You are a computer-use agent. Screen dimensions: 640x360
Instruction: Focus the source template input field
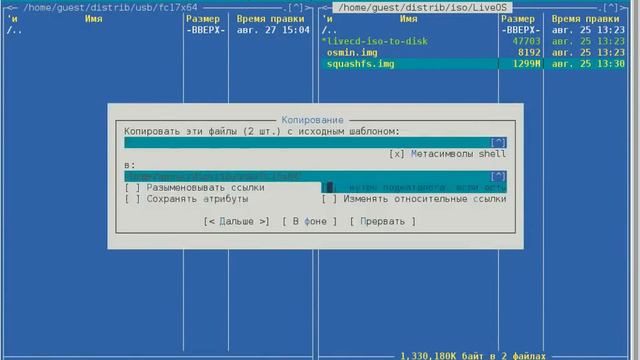click(307, 142)
